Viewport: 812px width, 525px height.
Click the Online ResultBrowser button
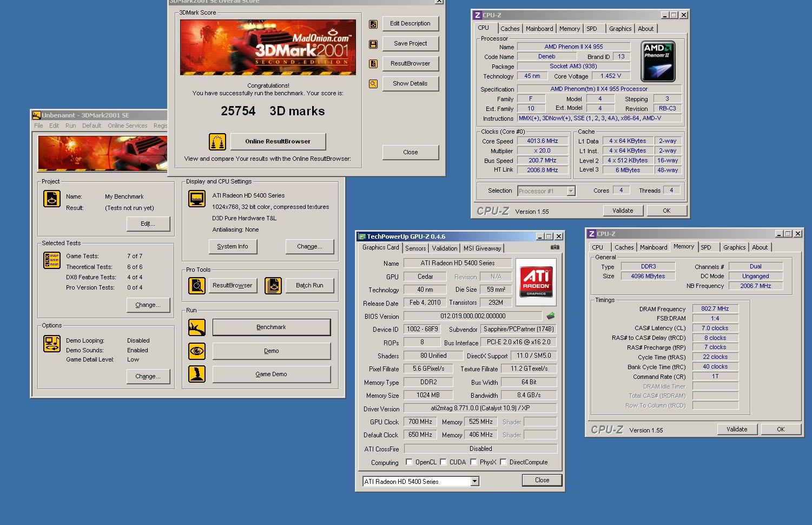pyautogui.click(x=278, y=142)
